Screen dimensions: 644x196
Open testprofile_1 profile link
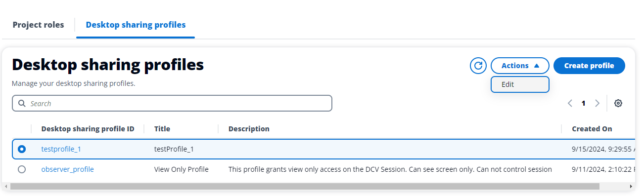click(x=61, y=149)
